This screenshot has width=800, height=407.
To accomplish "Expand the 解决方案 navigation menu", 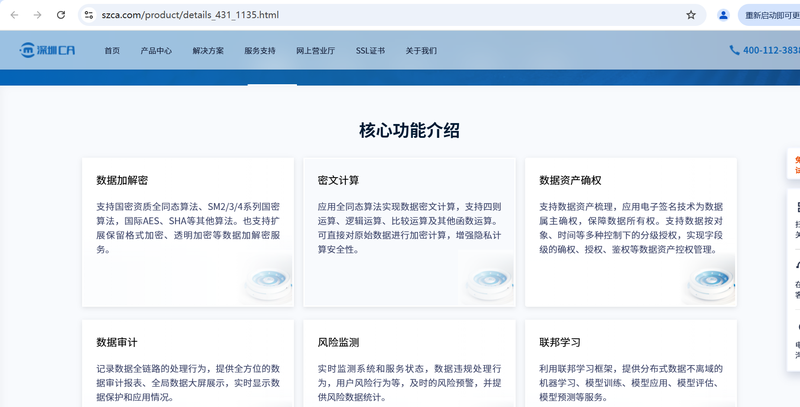I will click(x=208, y=50).
